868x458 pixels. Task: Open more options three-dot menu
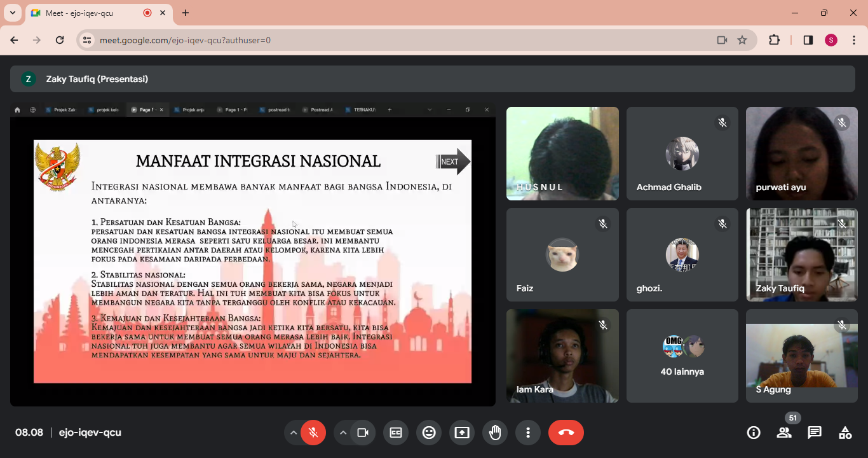pos(528,433)
